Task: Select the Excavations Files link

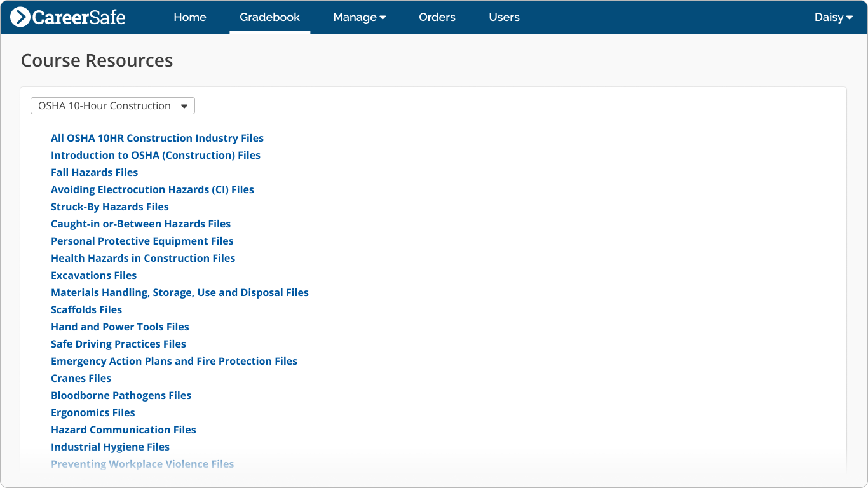Action: tap(93, 275)
